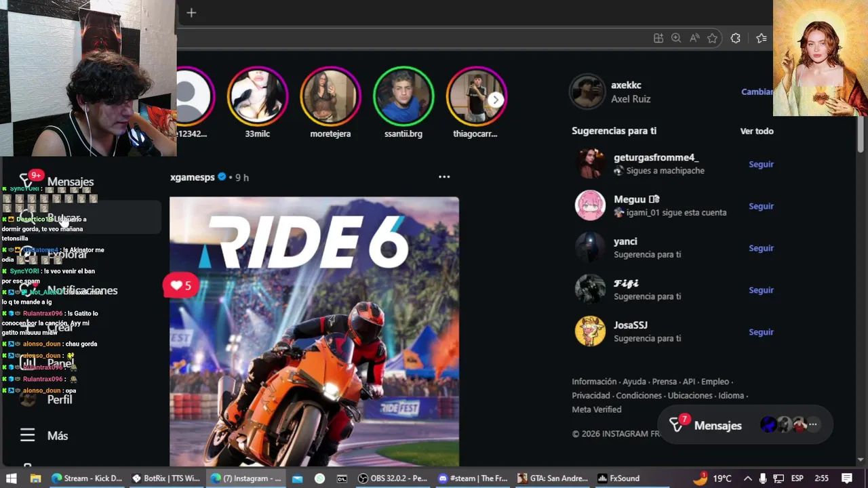Viewport: 868px width, 488px height.
Task: Open JosaSSJ's yellow avatar
Action: [590, 331]
